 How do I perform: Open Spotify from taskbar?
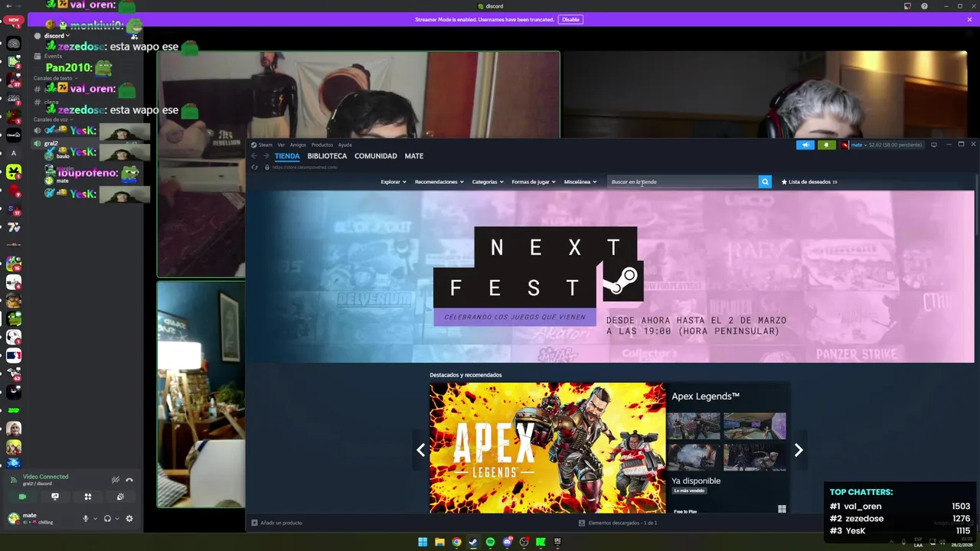[490, 542]
